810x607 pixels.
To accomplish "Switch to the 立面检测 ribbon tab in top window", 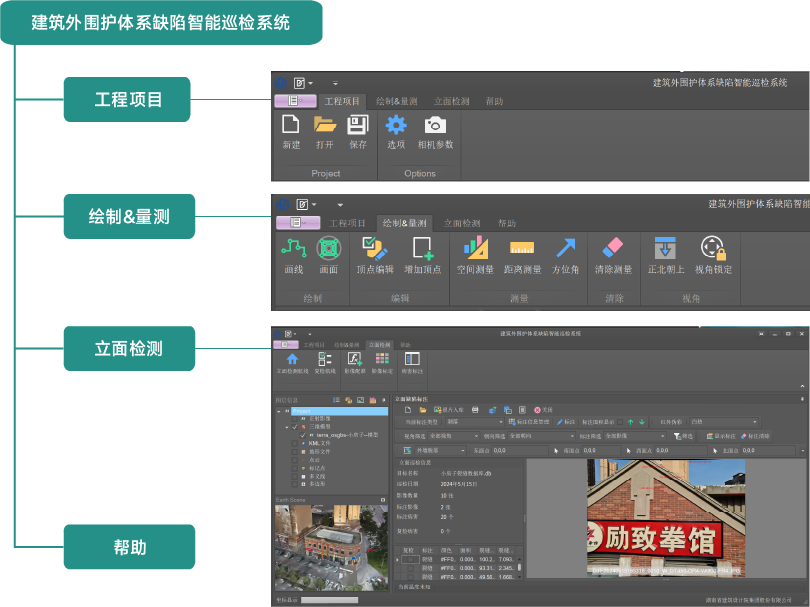I will (x=451, y=102).
